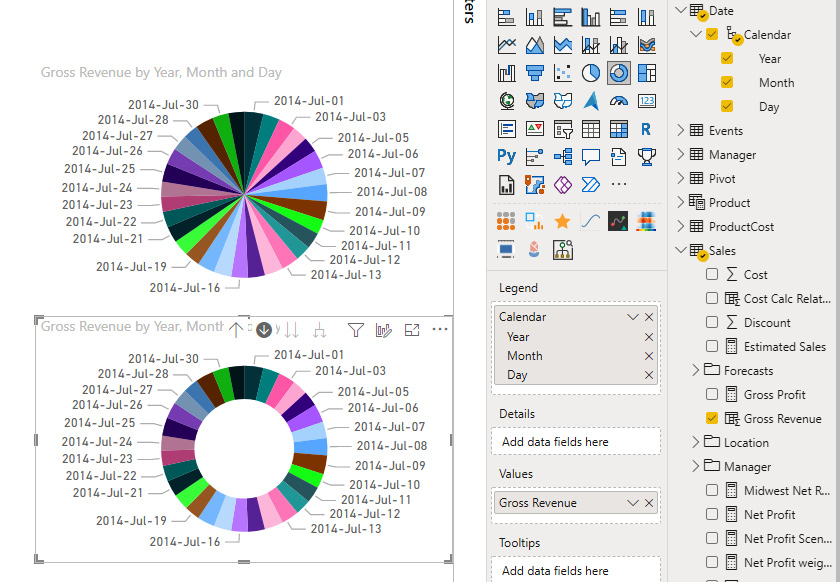This screenshot has height=582, width=840.
Task: Add an R script visual
Action: 647,129
